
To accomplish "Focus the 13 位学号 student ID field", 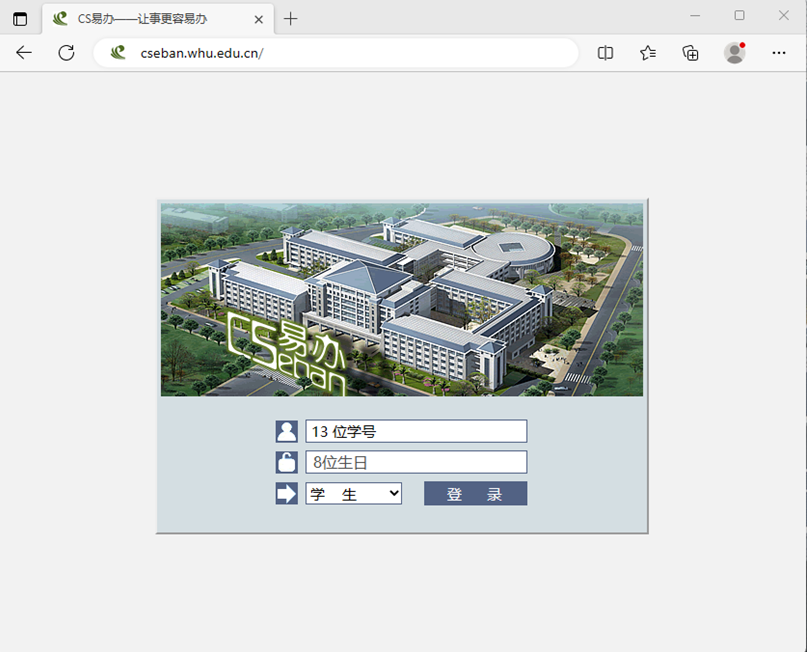I will point(416,431).
